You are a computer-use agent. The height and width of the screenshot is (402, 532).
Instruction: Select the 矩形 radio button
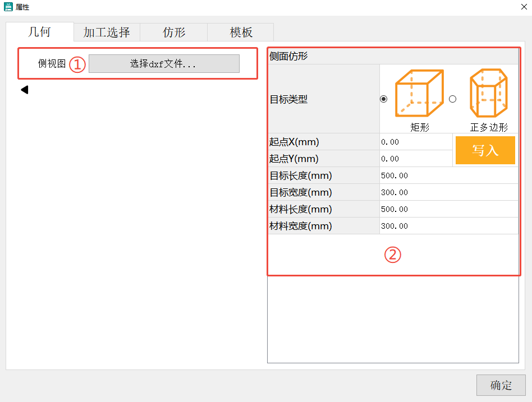click(384, 99)
